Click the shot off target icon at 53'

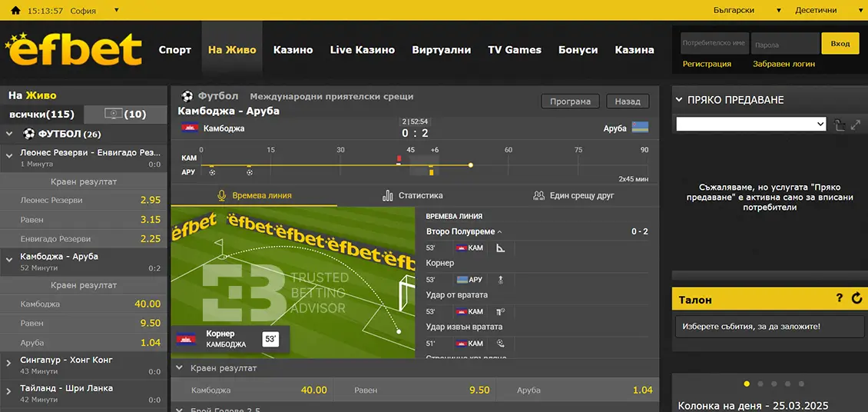coord(500,311)
